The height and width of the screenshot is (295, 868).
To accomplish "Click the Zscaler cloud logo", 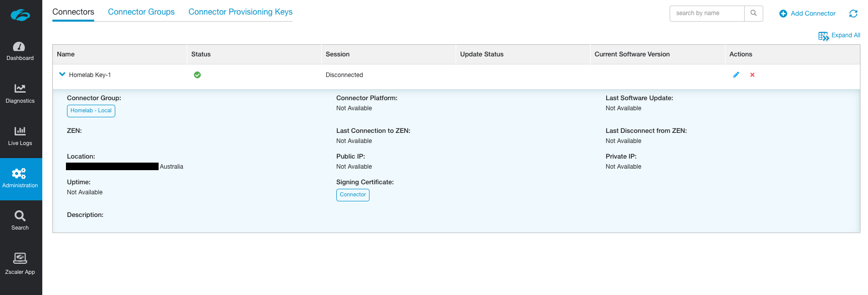I will (x=20, y=15).
